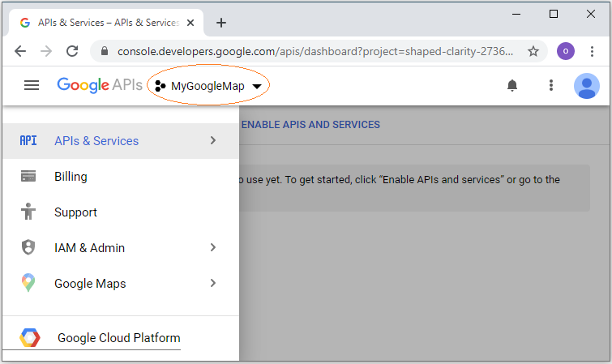Minimize the Chrome window
The height and width of the screenshot is (364, 612).
[x=516, y=14]
